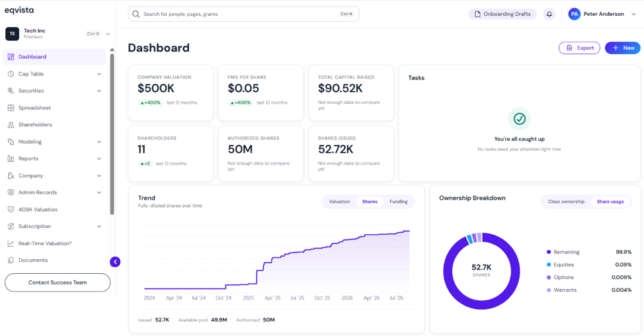Screen dimensions: 644x336
Task: Expand the Admin Records menu chevron
Action: [x=99, y=192]
